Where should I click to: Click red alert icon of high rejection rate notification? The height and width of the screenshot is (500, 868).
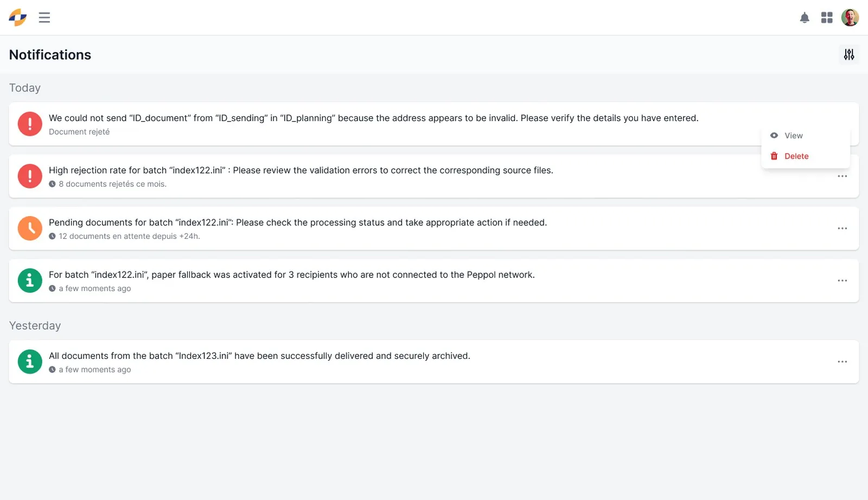click(x=30, y=176)
